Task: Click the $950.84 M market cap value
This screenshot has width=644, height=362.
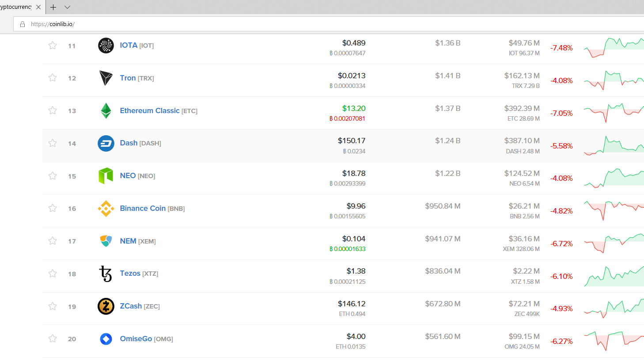Action: click(443, 206)
